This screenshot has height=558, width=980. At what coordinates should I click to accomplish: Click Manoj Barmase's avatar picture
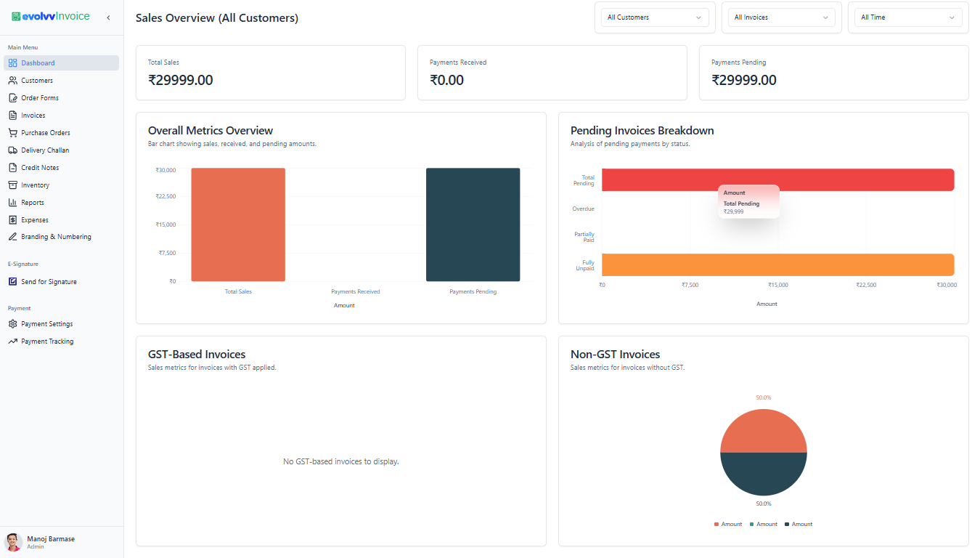pyautogui.click(x=13, y=542)
